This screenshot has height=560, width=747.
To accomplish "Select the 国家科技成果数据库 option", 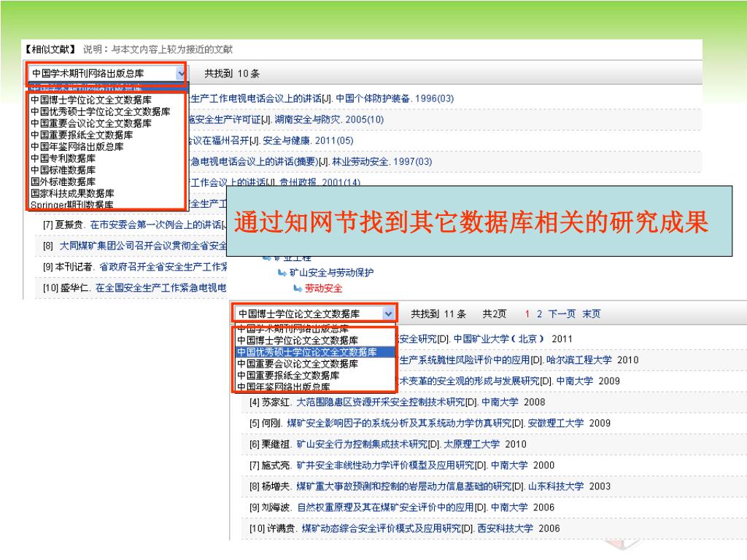I will click(x=72, y=193).
